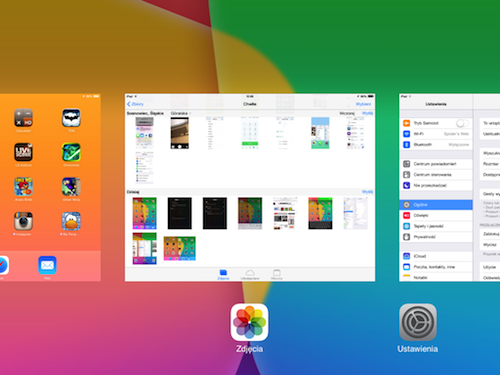
Task: Click the 'Dźwięki' label
Action: (421, 215)
